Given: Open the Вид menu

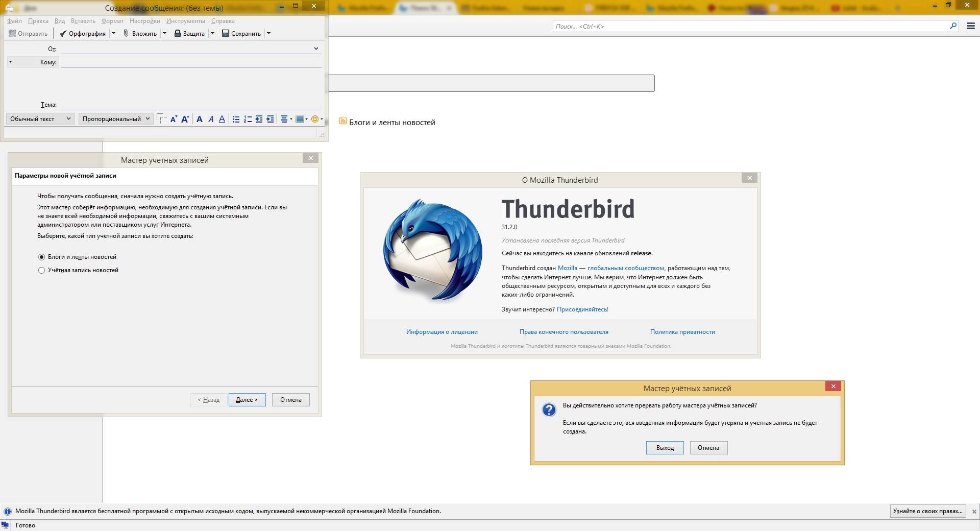Looking at the screenshot, I should click(60, 21).
